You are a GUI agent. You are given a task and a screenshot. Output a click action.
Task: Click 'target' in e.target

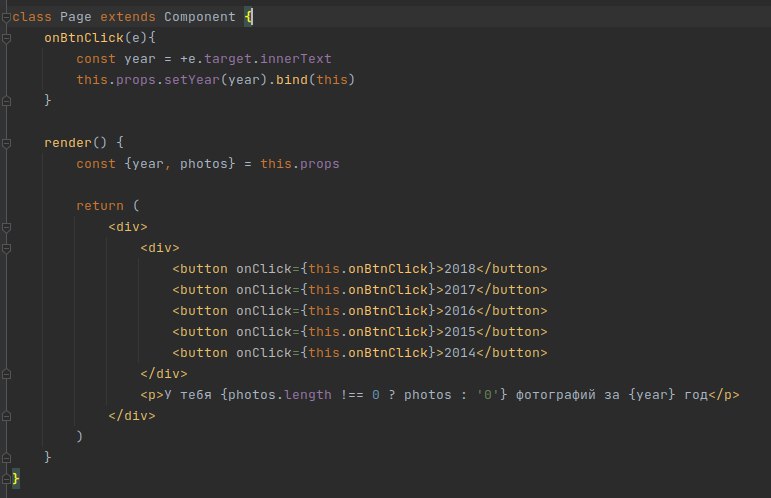[x=228, y=59]
